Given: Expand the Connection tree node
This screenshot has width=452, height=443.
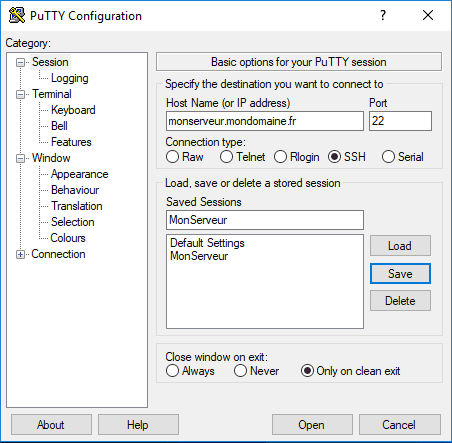Looking at the screenshot, I should tap(20, 254).
